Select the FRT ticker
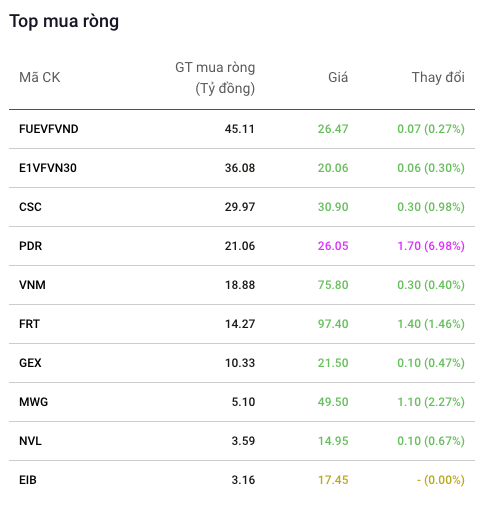The width and height of the screenshot is (480, 508). coord(29,324)
